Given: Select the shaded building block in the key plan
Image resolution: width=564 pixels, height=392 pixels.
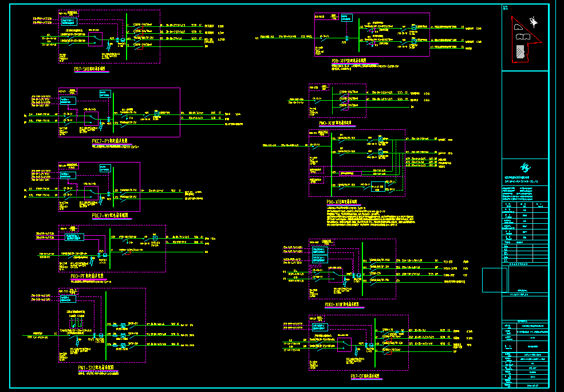Looking at the screenshot, I should pos(520,52).
